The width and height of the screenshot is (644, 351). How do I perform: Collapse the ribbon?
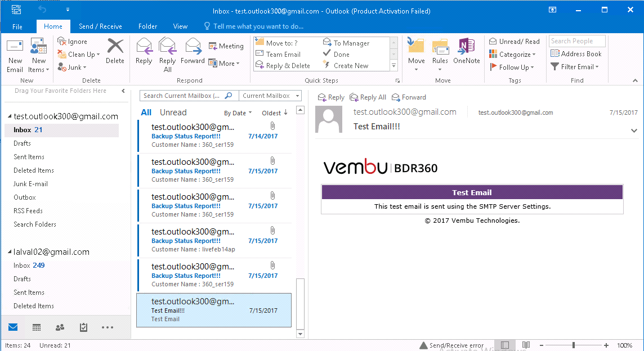635,80
